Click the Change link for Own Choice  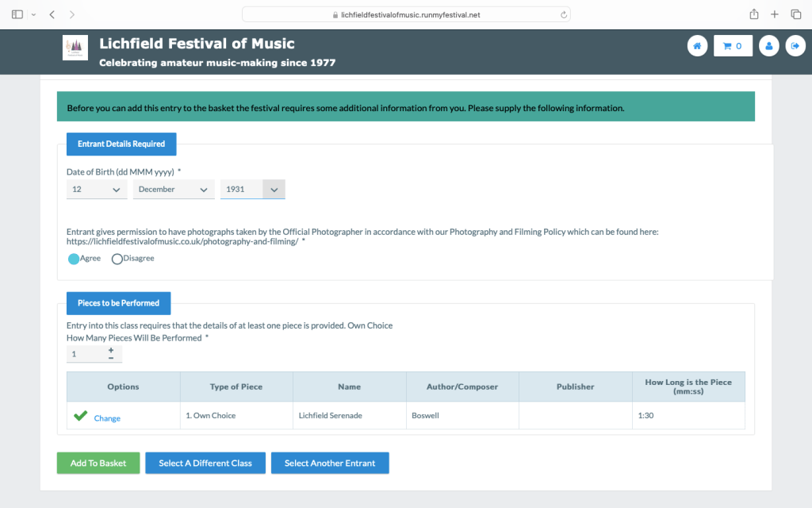[107, 418]
